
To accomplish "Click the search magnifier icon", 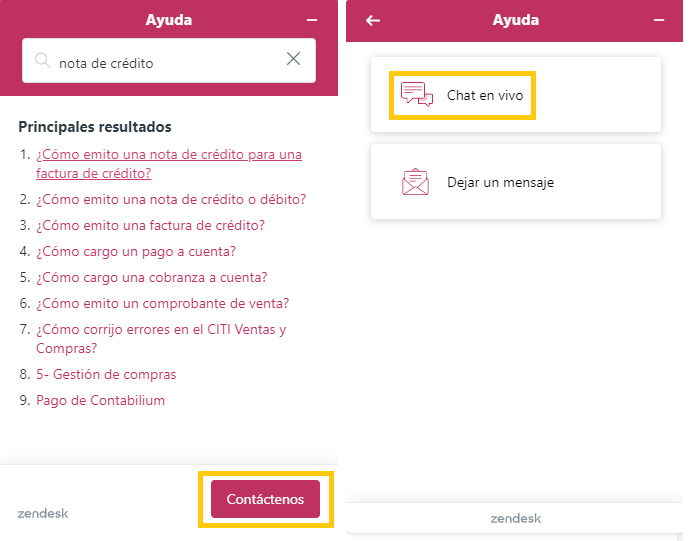I will (42, 60).
